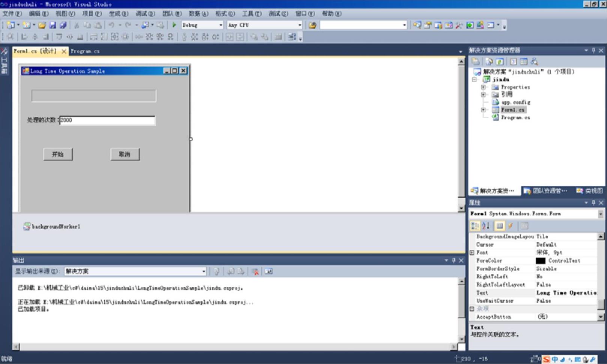
Task: Click the black ForeColor swatch
Action: 541,261
